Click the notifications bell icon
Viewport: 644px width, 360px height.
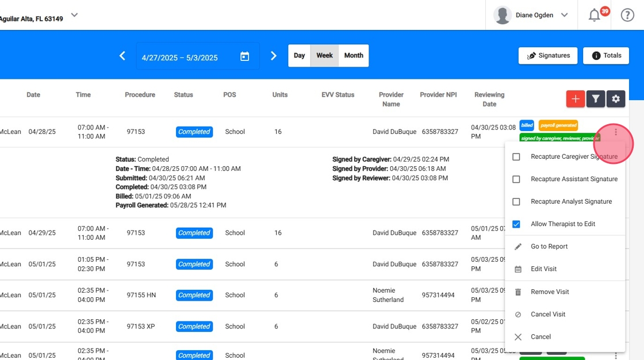pos(595,16)
